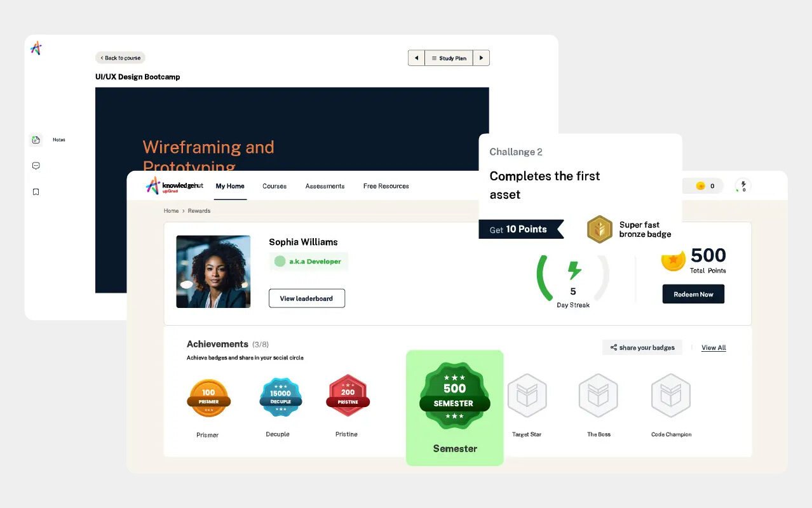The height and width of the screenshot is (508, 812).
Task: Go to next item in Study Plan
Action: pyautogui.click(x=481, y=58)
